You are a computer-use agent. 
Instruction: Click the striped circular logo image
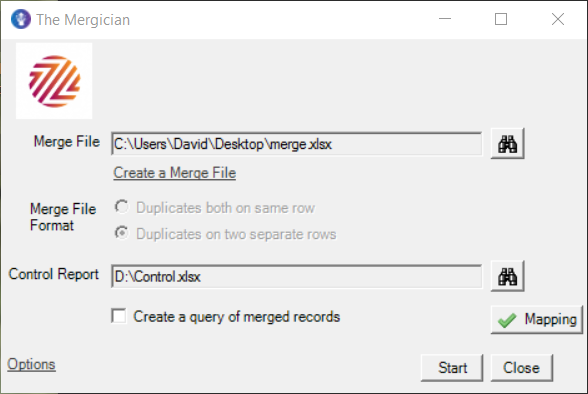tap(54, 81)
